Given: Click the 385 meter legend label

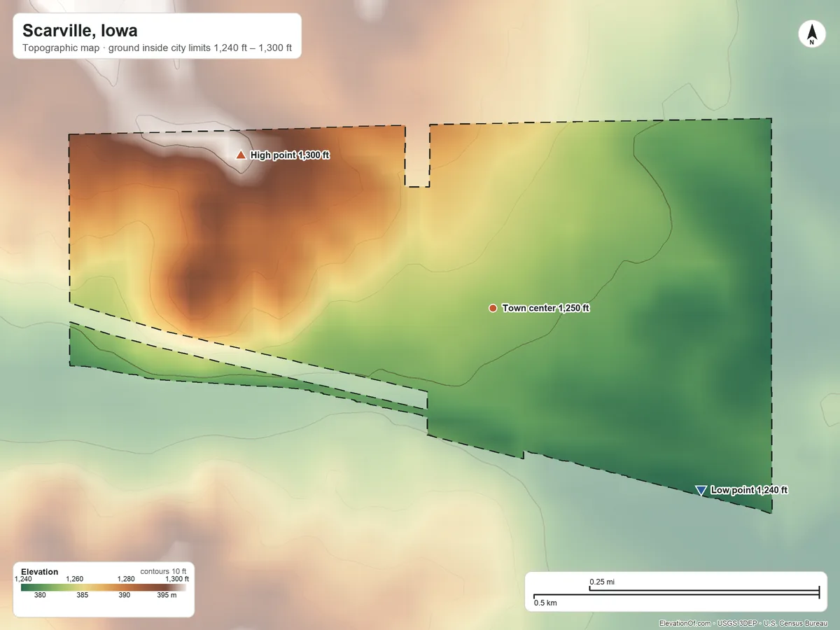Looking at the screenshot, I should (x=82, y=596).
